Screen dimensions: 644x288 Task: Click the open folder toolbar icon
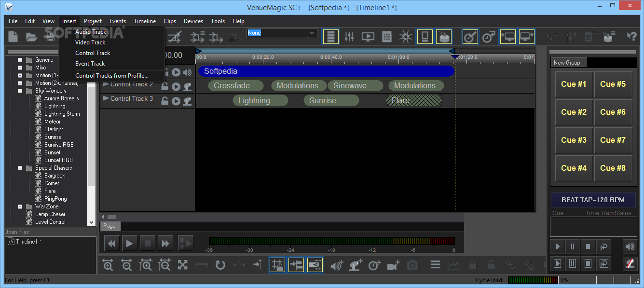pos(31,37)
